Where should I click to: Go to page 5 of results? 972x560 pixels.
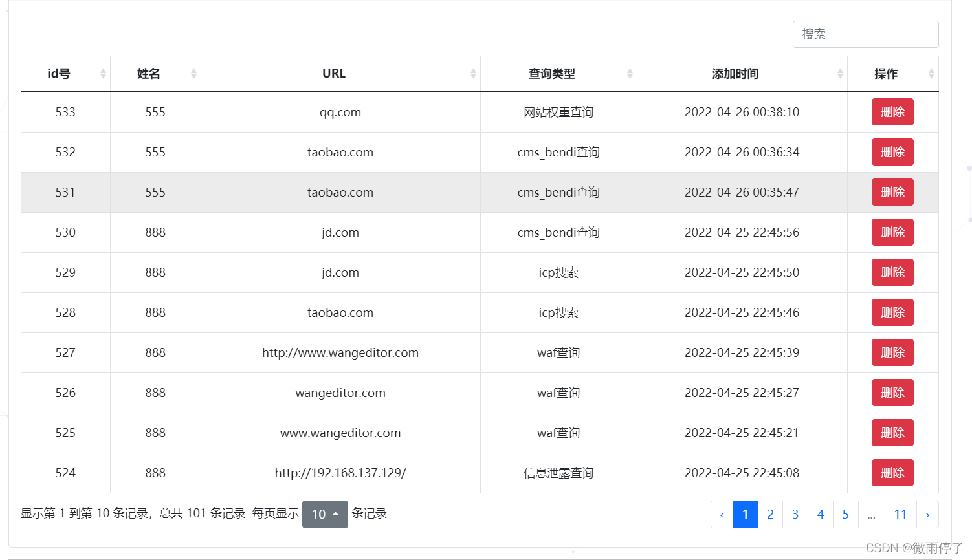click(845, 514)
